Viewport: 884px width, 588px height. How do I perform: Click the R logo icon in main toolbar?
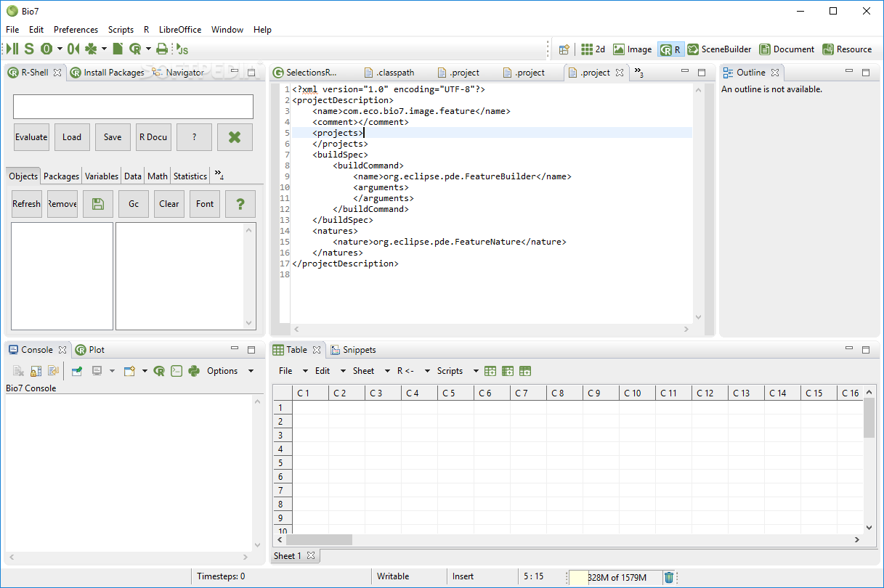click(x=135, y=49)
